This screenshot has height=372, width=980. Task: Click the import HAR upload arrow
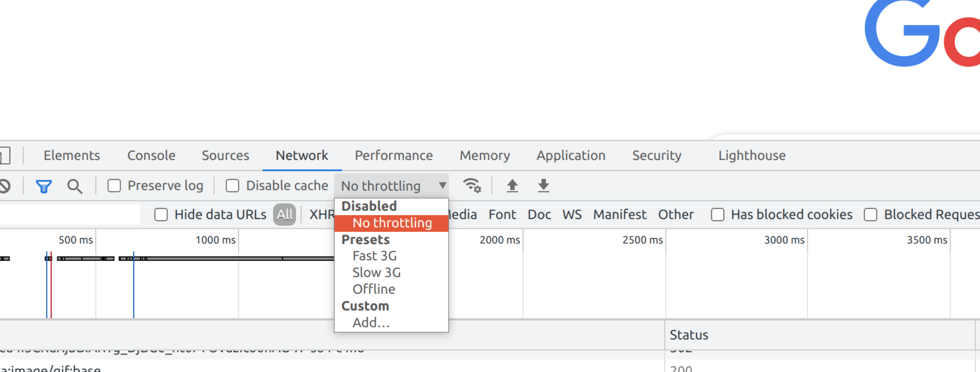(512, 186)
